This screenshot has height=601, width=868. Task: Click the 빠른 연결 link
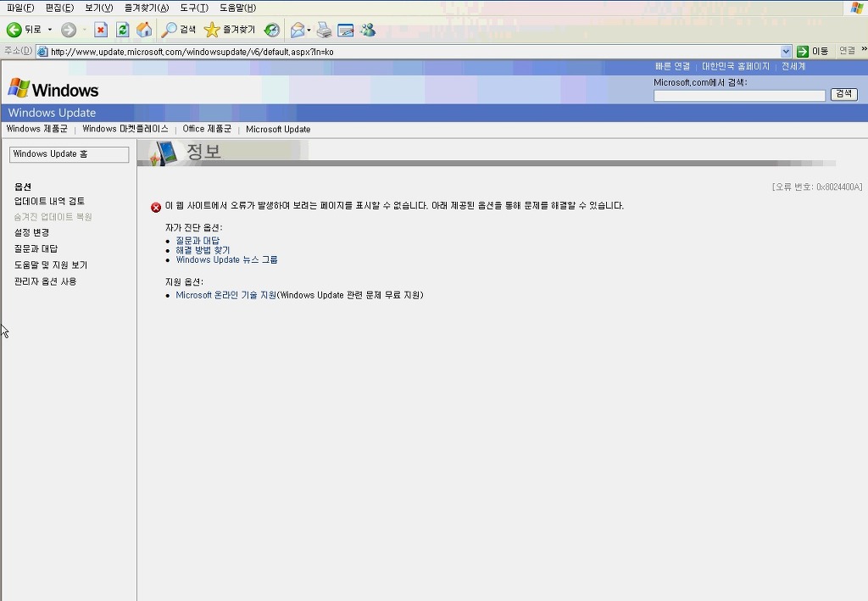672,66
